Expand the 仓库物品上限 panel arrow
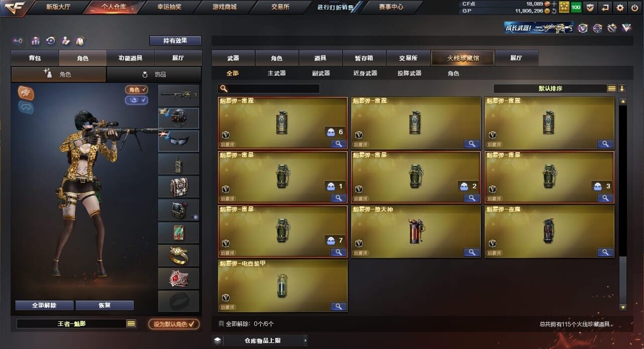The width and height of the screenshot is (644, 349). pyautogui.click(x=305, y=340)
